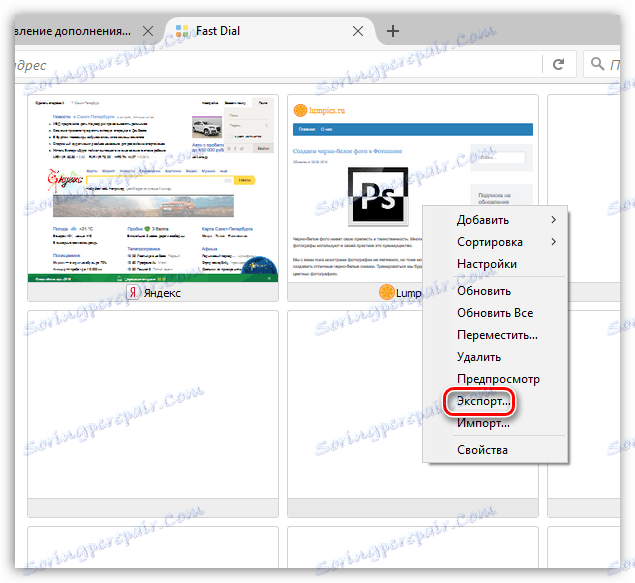The height and width of the screenshot is (583, 635).
Task: Click the Lumpics orange favicon in caption
Action: coord(386,292)
